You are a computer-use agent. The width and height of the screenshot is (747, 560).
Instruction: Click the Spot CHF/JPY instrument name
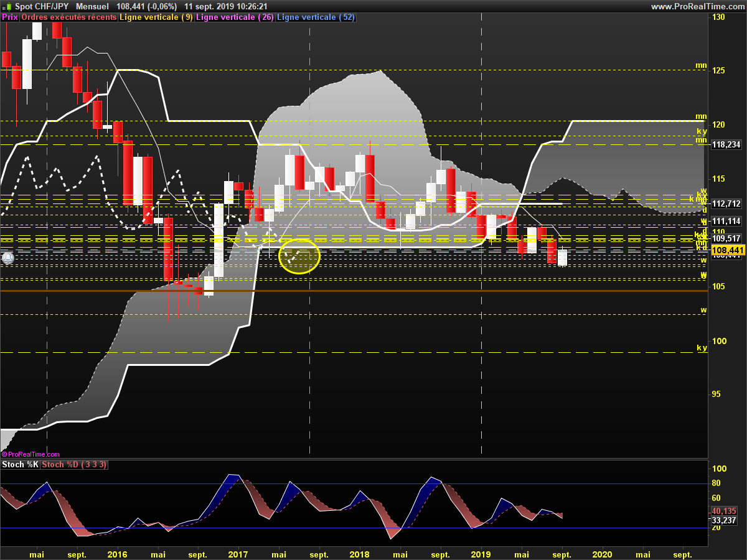point(41,6)
